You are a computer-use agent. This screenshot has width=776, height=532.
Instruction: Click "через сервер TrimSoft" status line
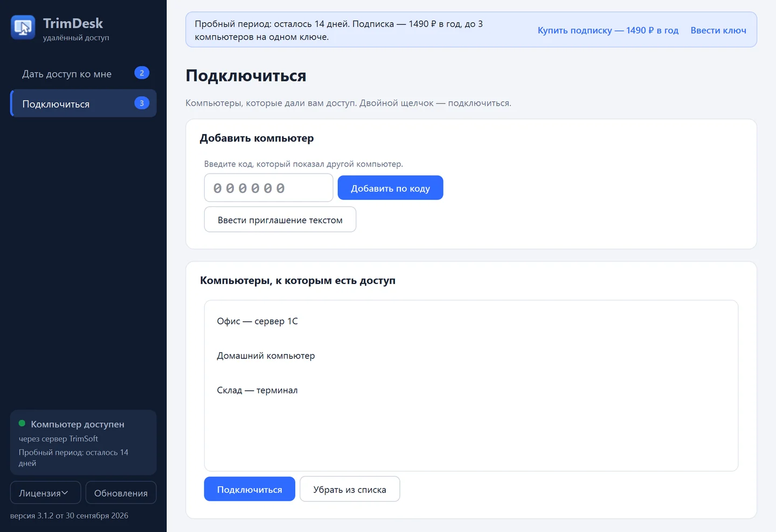point(58,439)
